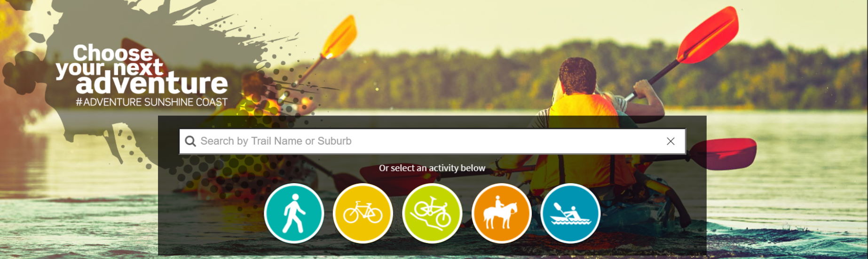This screenshot has height=259, width=868.
Task: Open the #ADVENTURE SUNSHINE COAST hashtag
Action: tap(151, 102)
